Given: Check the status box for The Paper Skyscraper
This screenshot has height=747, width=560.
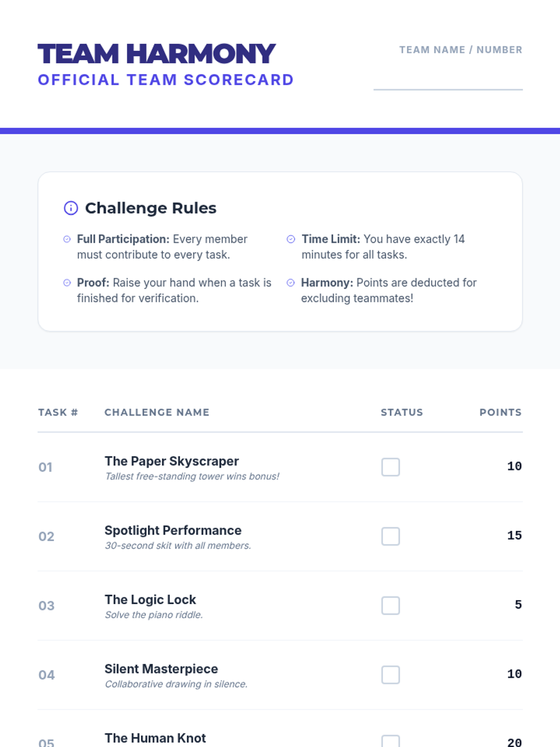Looking at the screenshot, I should click(x=391, y=467).
